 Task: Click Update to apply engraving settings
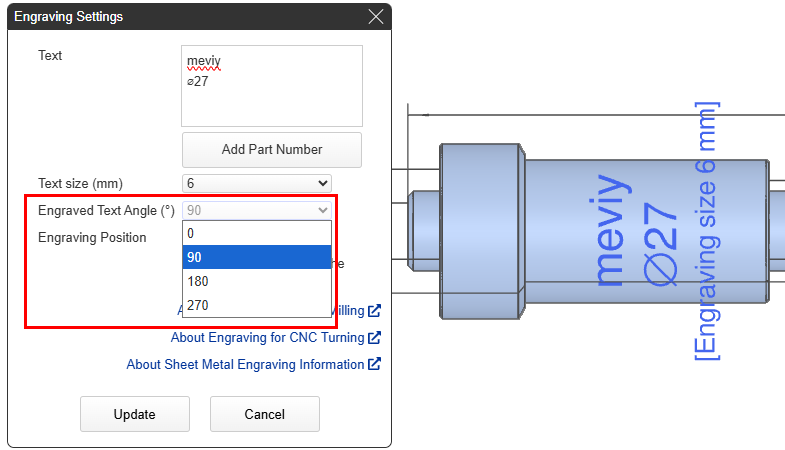click(134, 414)
